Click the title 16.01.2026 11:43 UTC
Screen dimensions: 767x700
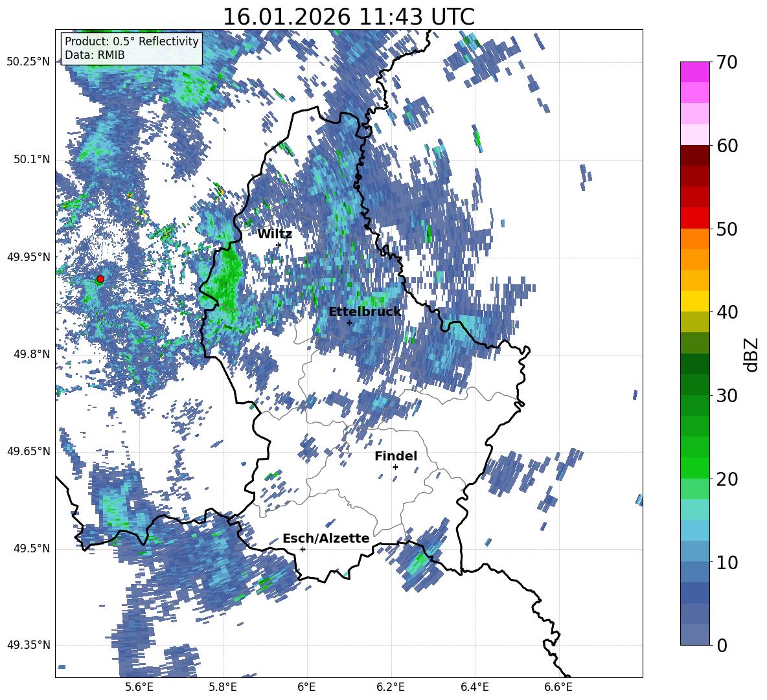(349, 17)
